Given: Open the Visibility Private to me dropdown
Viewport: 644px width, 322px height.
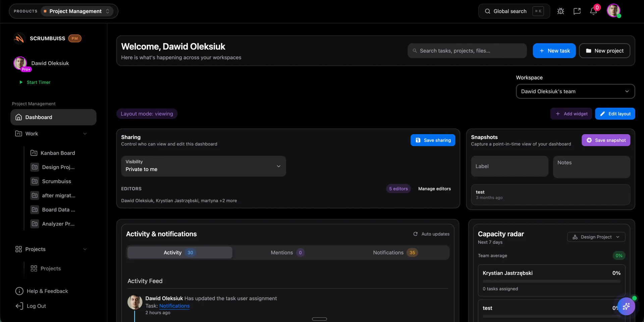Looking at the screenshot, I should pyautogui.click(x=203, y=166).
